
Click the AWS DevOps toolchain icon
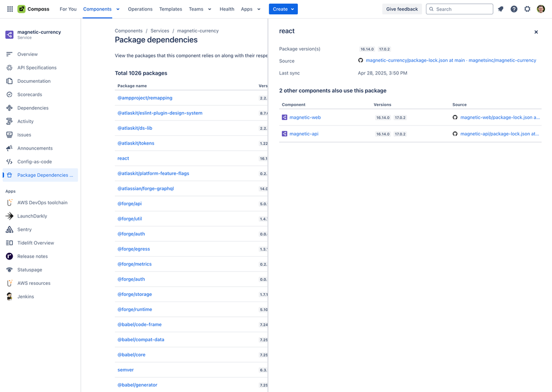(9, 203)
